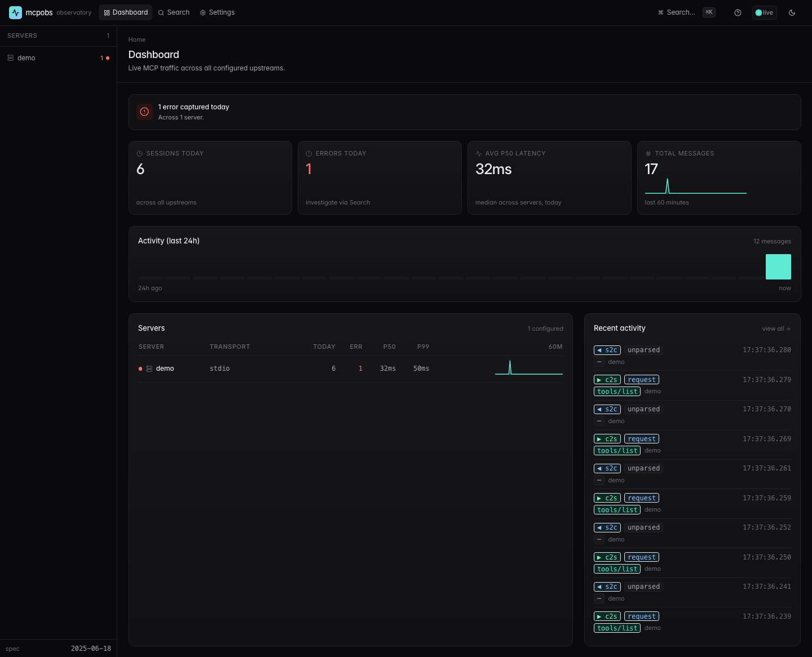Click the spec date 2025-06-18
Image resolution: width=812 pixels, height=657 pixels.
tap(91, 649)
